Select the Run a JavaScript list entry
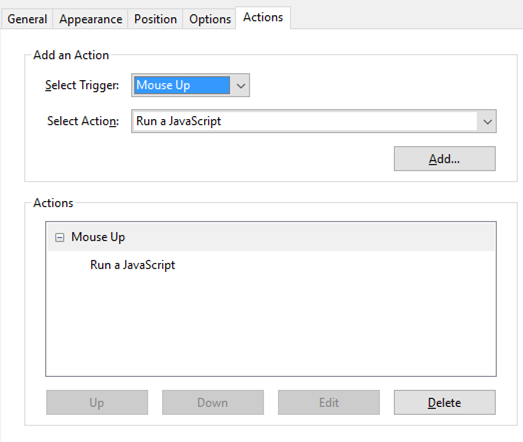Viewport: 523px width, 442px height. pyautogui.click(x=132, y=265)
